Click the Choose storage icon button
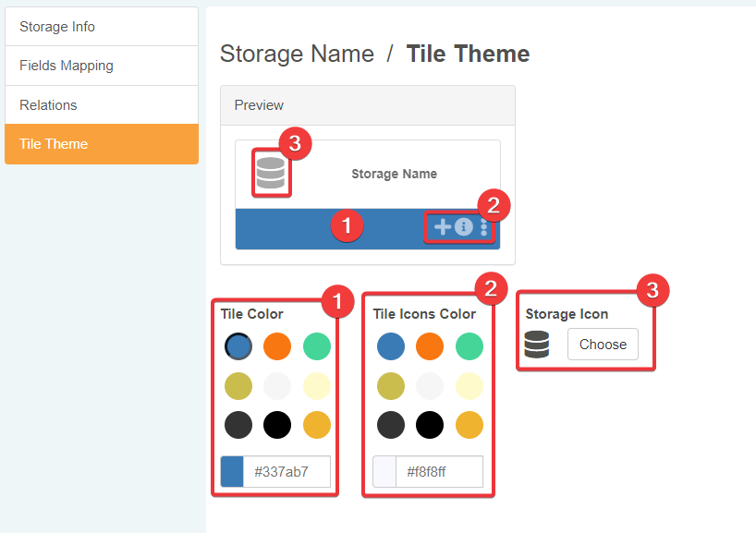The image size is (756, 533). coord(603,345)
